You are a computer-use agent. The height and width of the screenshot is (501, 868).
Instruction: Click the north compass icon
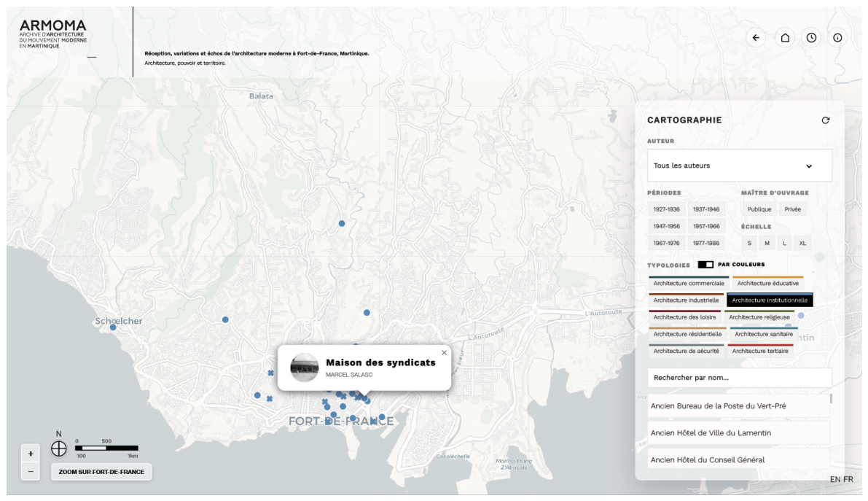[59, 448]
